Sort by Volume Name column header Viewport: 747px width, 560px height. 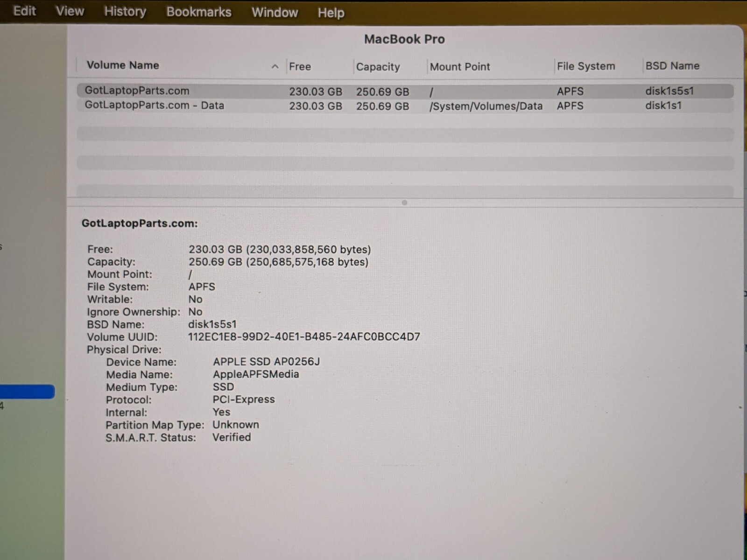[x=123, y=65]
